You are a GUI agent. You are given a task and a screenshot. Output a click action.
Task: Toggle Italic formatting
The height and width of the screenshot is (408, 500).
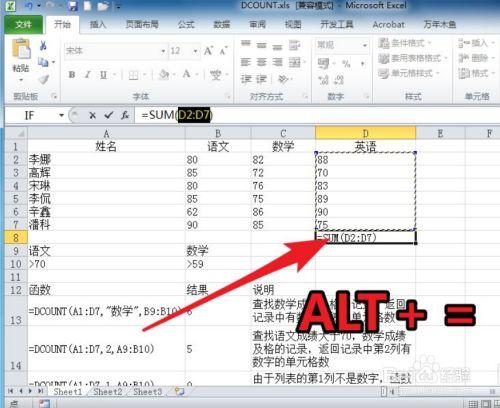(88, 75)
